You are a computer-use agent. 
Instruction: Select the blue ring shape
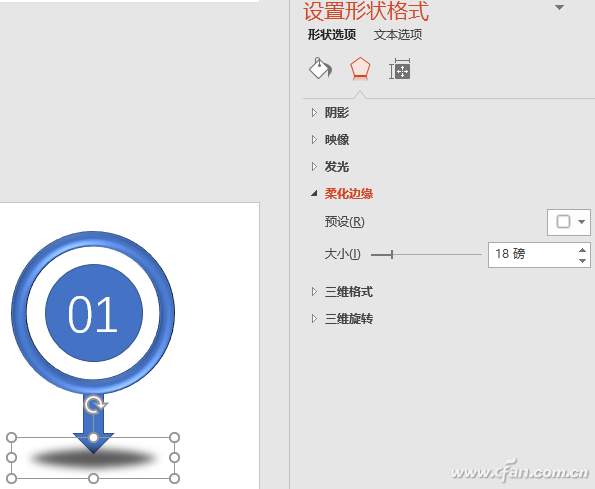coord(19,313)
